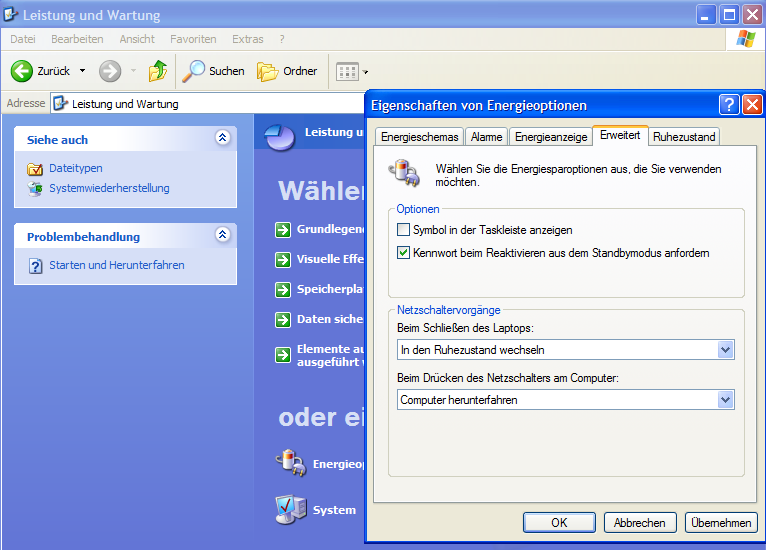Collapse the Problembehandlung panel
The height and width of the screenshot is (550, 766).
[222, 236]
